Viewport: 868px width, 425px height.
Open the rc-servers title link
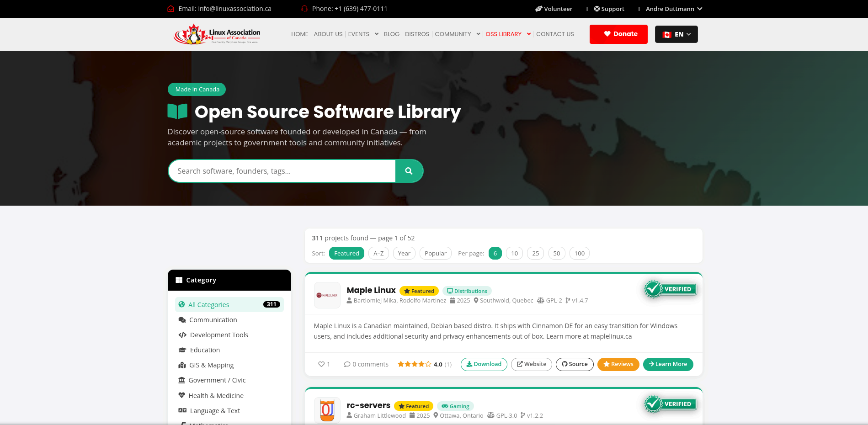point(368,405)
